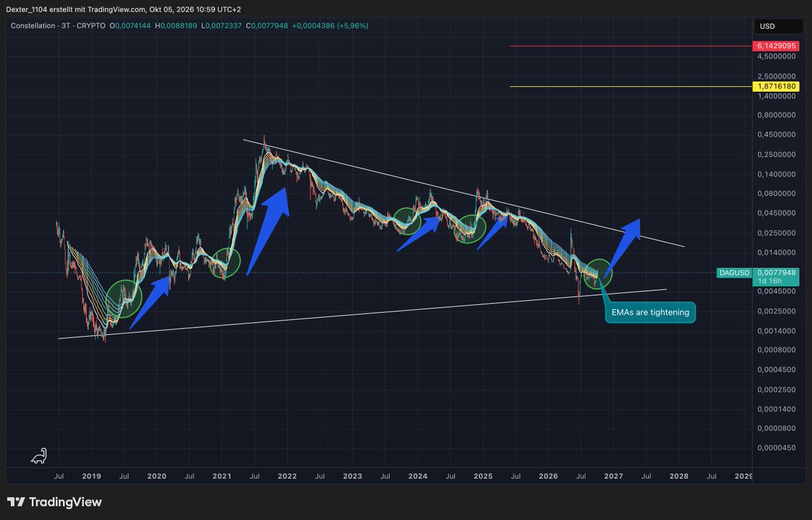The image size is (812, 520).
Task: Click the 2025 label on time axis
Action: (x=483, y=476)
